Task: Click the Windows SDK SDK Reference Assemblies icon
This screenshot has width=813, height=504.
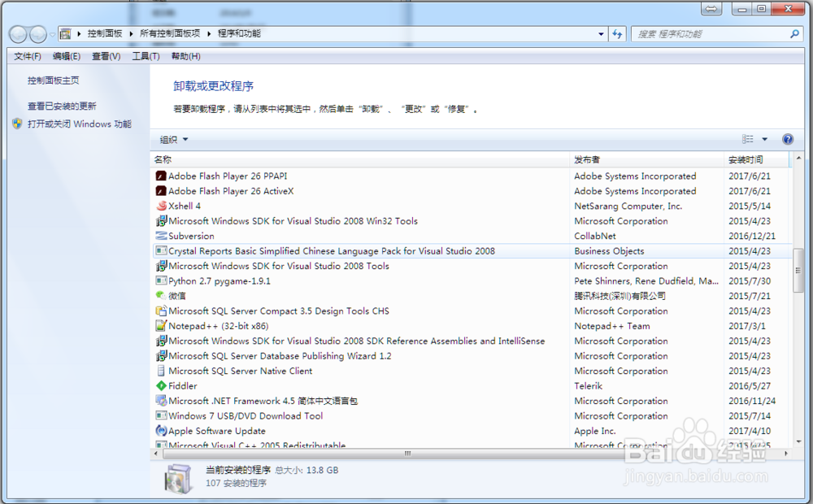Action: pyautogui.click(x=161, y=341)
